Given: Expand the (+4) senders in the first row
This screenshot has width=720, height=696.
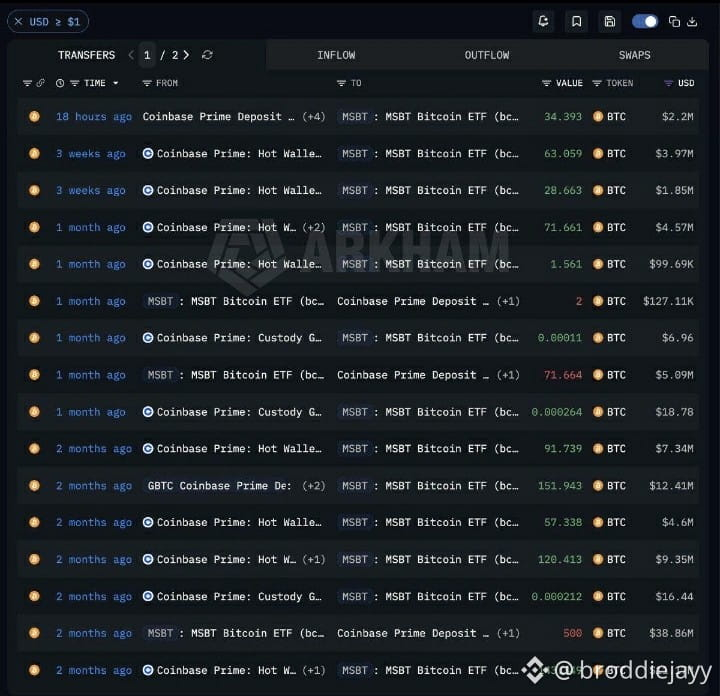Looking at the screenshot, I should (x=314, y=117).
